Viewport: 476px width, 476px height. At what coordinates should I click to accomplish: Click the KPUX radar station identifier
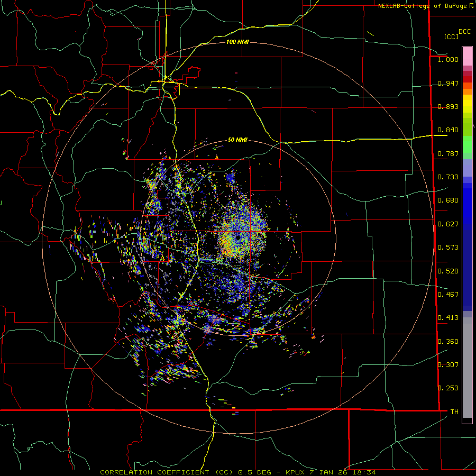pyautogui.click(x=296, y=472)
